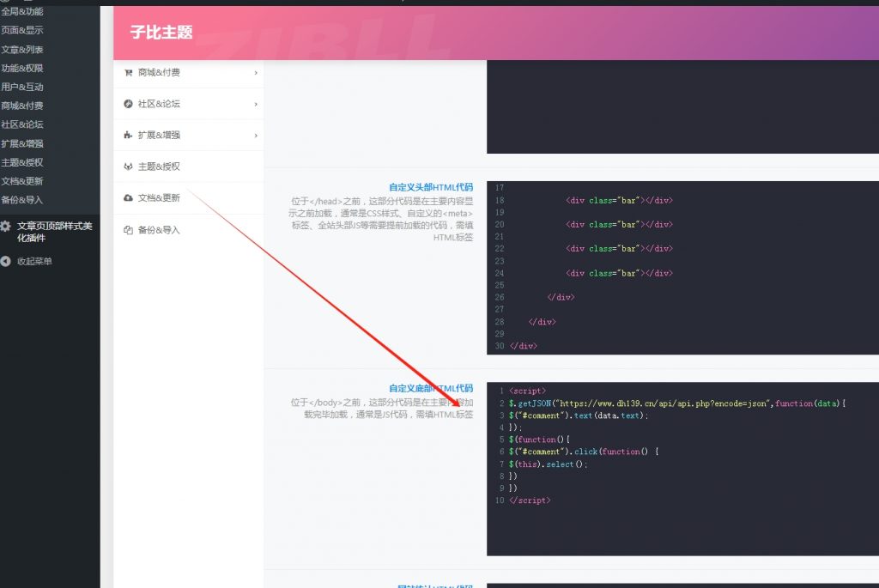Click the round icon beside 社区&论坛
Image resolution: width=879 pixels, height=588 pixels.
point(129,104)
